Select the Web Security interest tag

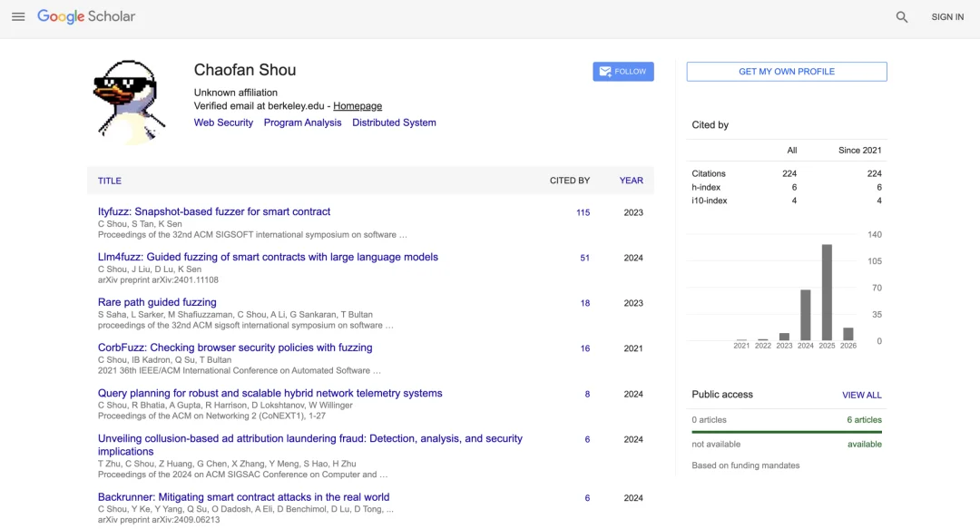click(223, 122)
